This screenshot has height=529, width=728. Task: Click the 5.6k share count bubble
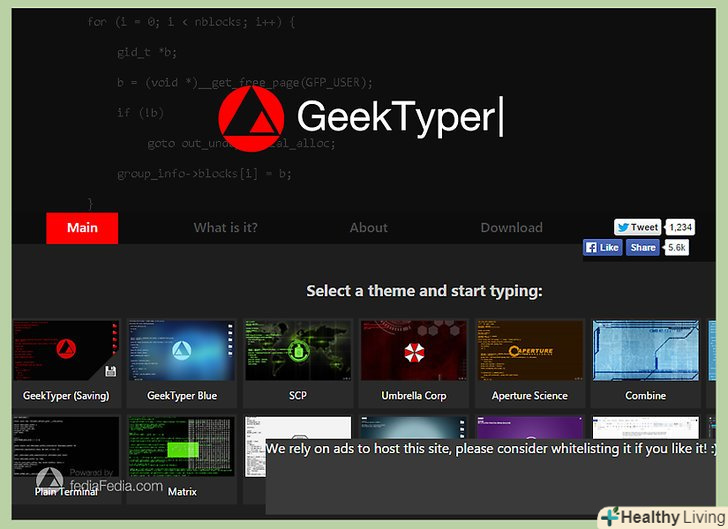pyautogui.click(x=676, y=248)
